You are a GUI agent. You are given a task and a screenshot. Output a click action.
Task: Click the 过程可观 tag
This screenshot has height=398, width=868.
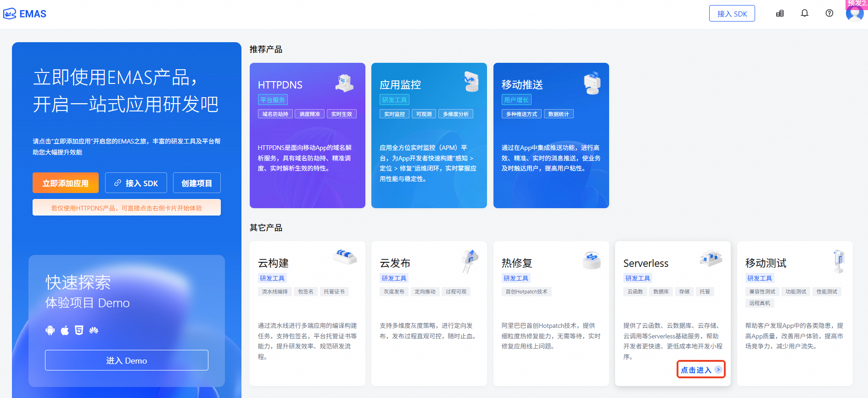[456, 292]
